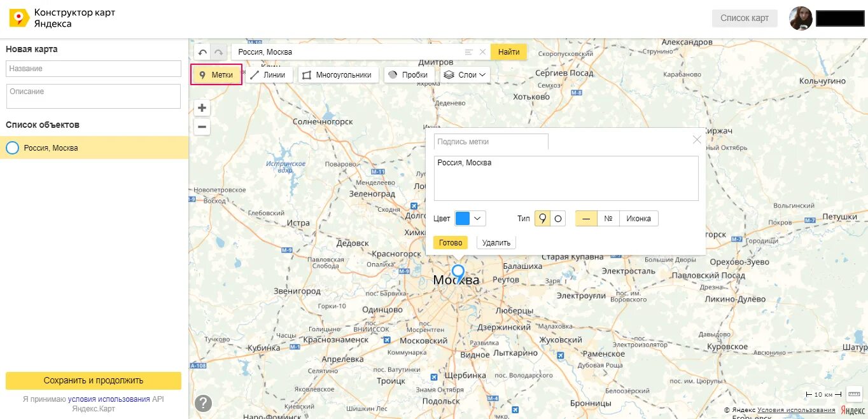868x419 pixels.
Task: Focus the Название map name field
Action: [x=94, y=69]
